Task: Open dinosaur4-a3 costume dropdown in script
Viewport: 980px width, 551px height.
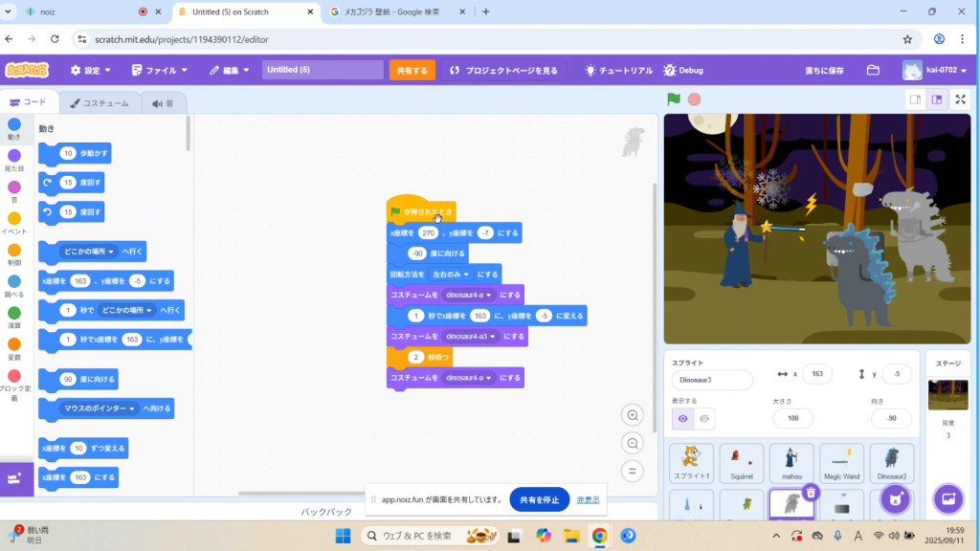Action: point(470,336)
